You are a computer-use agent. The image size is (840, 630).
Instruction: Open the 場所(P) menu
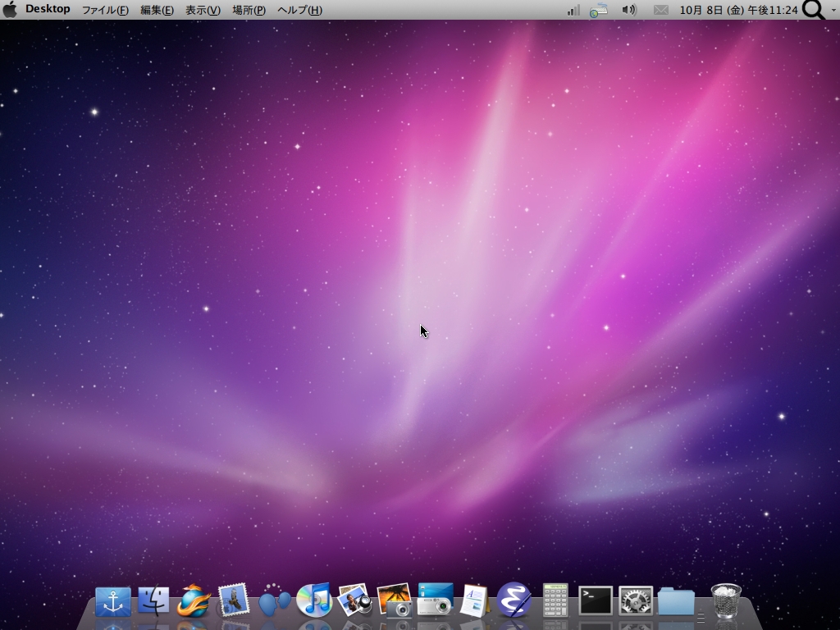(x=249, y=10)
